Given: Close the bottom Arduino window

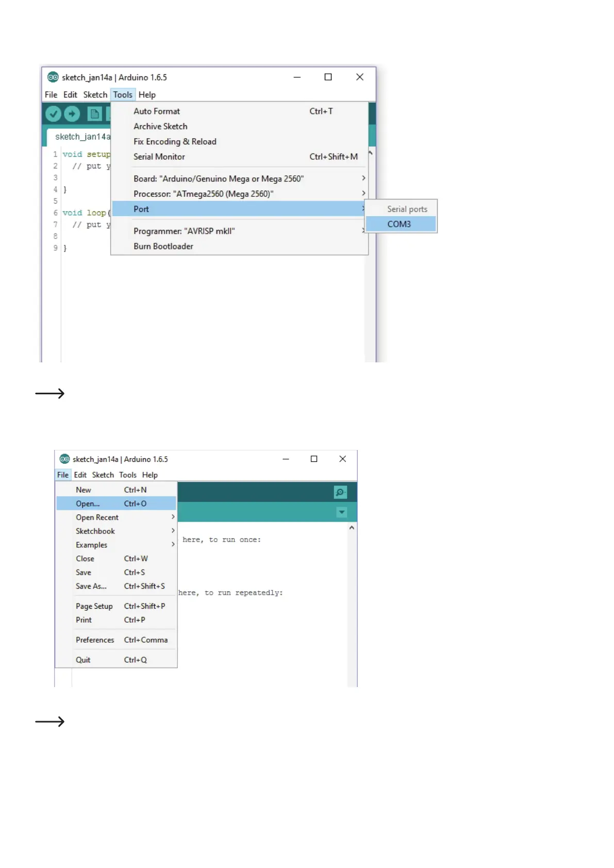Looking at the screenshot, I should (x=342, y=459).
